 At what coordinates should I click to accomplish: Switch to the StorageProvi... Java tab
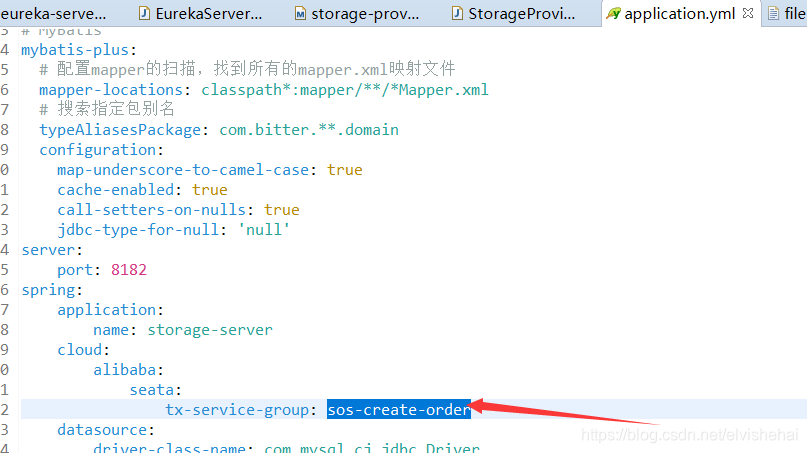(x=515, y=14)
